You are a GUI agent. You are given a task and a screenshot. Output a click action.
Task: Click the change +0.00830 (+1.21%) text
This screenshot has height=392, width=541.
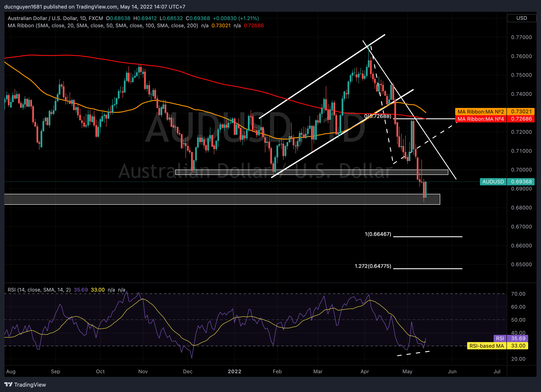click(236, 18)
